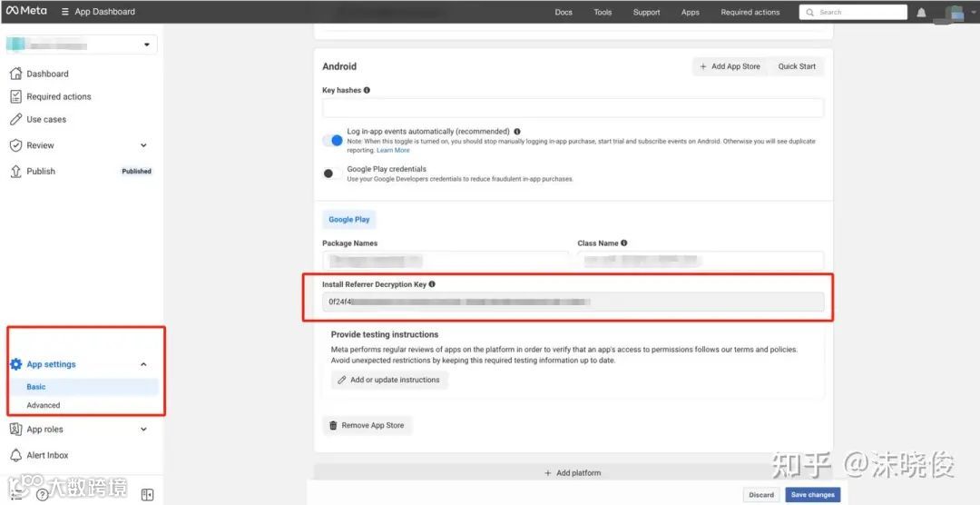Toggle Log in-app events automatically switch
This screenshot has height=505, width=980.
pos(333,141)
